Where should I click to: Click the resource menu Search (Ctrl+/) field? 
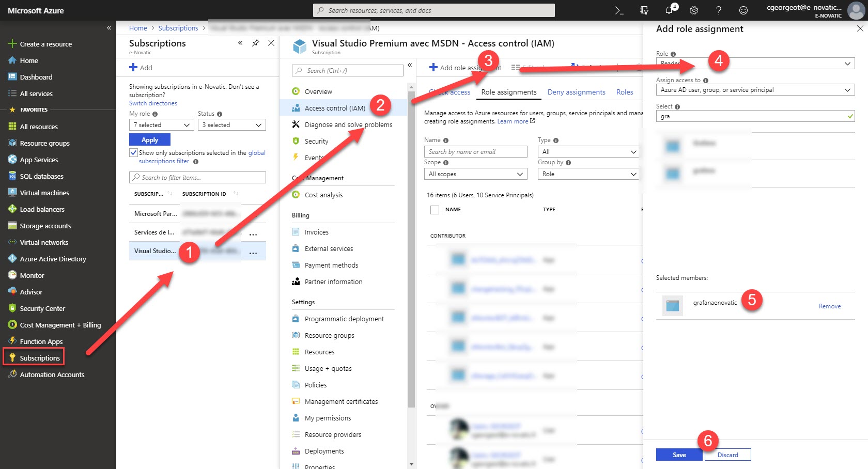pyautogui.click(x=348, y=71)
